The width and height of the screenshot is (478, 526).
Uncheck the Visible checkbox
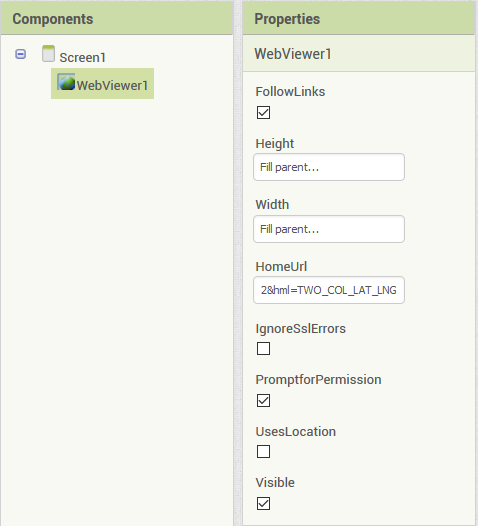[263, 504]
